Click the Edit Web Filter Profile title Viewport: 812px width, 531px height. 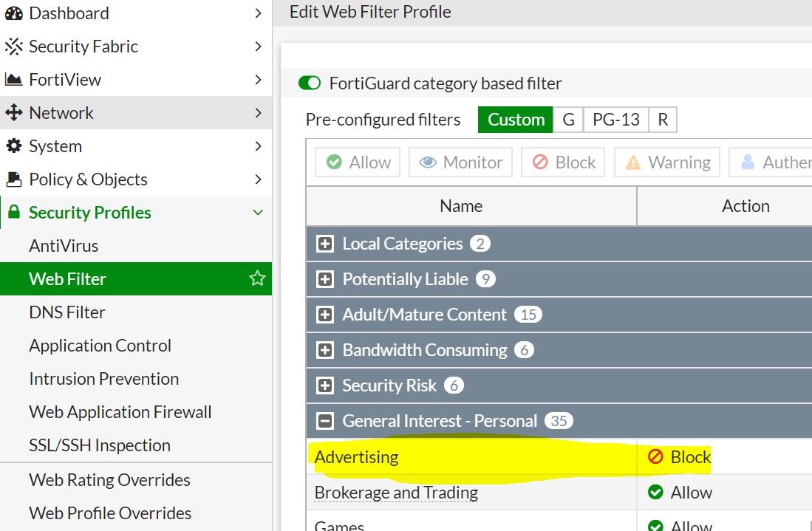[x=370, y=11]
